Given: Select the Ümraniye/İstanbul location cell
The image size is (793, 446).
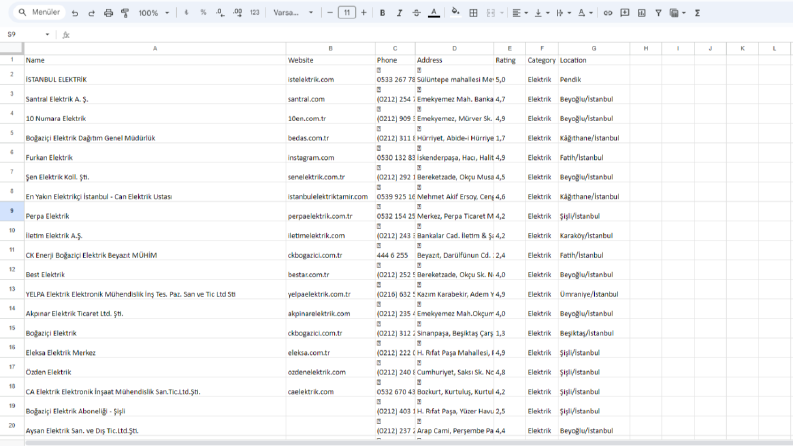Looking at the screenshot, I should click(x=594, y=290).
